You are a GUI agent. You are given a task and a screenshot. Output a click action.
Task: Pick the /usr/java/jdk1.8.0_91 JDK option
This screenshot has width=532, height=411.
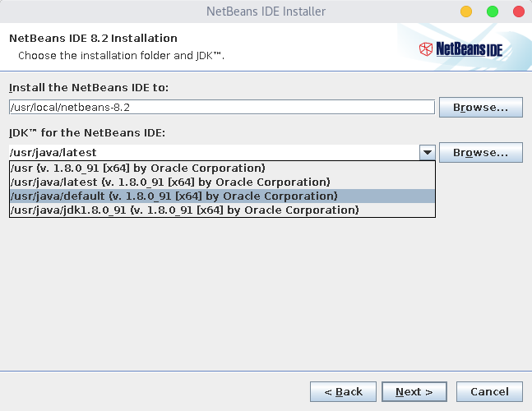(222, 210)
